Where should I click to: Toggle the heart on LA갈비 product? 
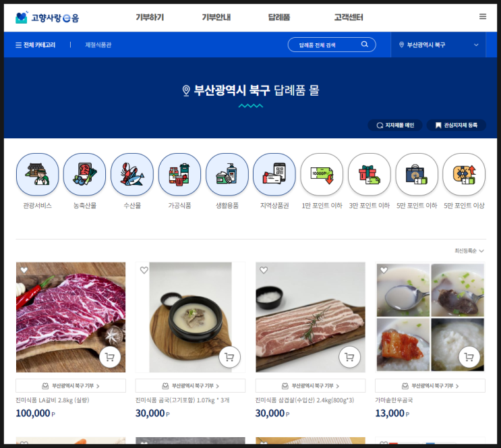[x=24, y=270]
